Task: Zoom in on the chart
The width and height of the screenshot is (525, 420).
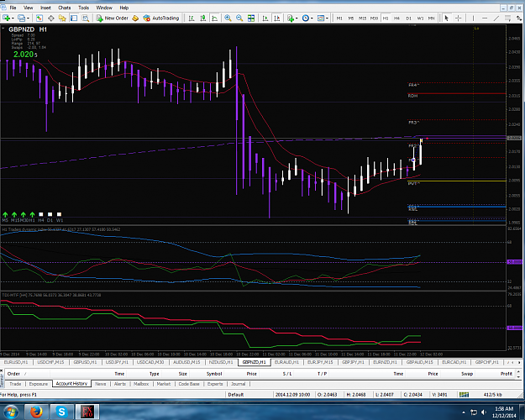Action: tap(228, 18)
